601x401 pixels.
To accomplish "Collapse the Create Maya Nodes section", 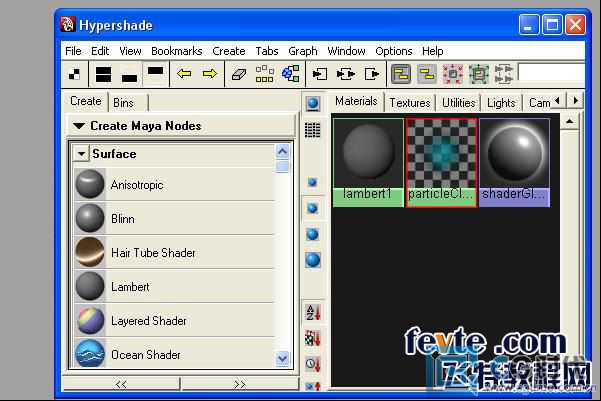I will click(79, 126).
